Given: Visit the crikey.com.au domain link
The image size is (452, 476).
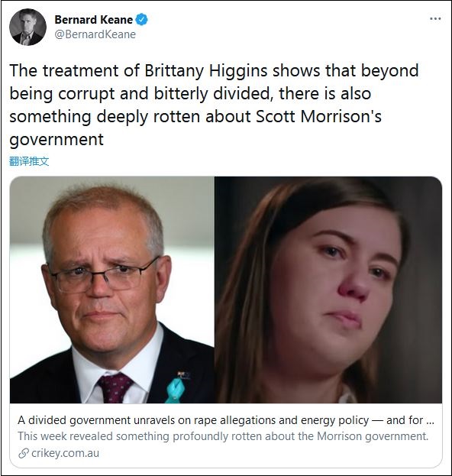Looking at the screenshot, I should click(x=65, y=453).
